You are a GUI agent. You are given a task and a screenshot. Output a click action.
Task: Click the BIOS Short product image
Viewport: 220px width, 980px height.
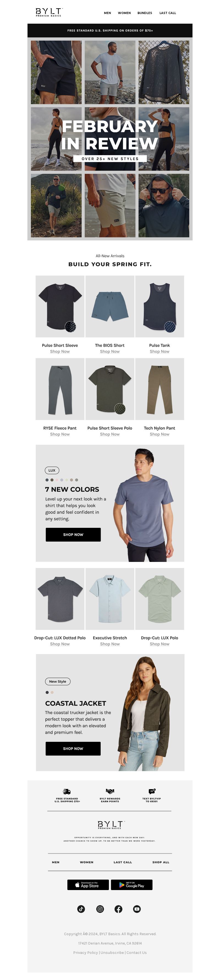point(110,306)
